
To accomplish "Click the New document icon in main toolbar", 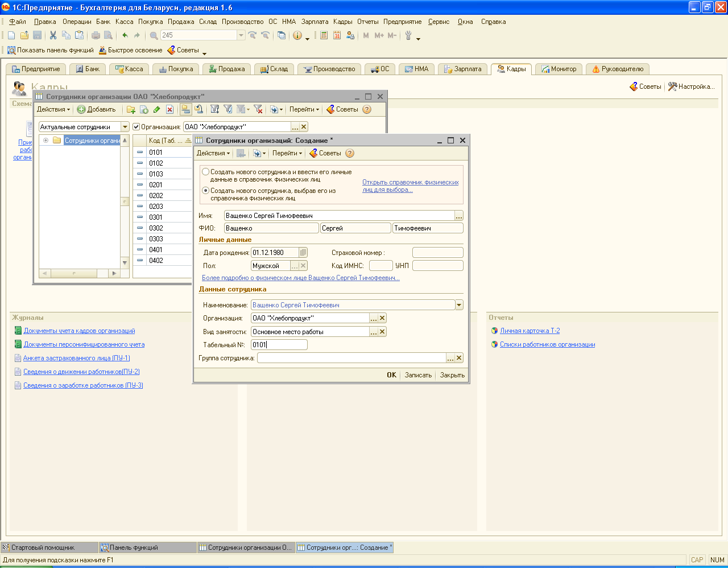I will point(11,35).
